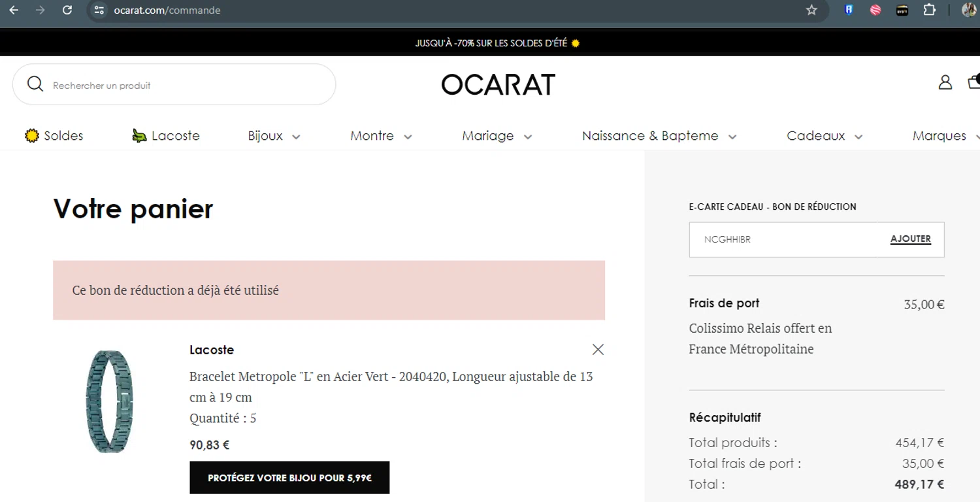Expand the Mariage dropdown menu
The image size is (980, 502).
pos(497,136)
